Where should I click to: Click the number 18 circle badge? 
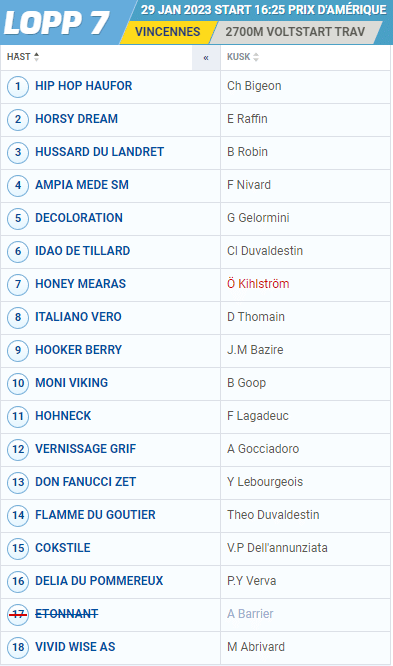[x=18, y=648]
